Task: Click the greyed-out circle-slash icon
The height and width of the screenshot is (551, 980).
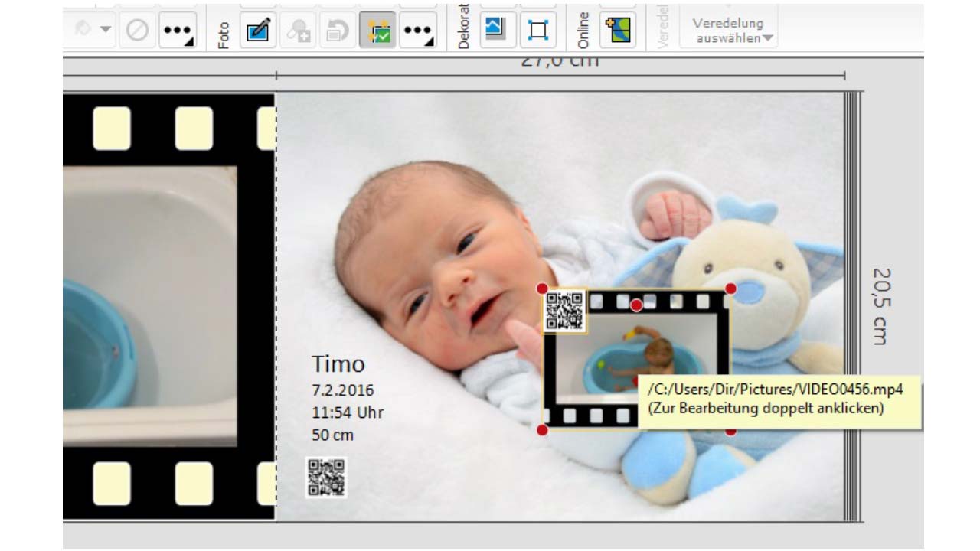Action: click(137, 31)
